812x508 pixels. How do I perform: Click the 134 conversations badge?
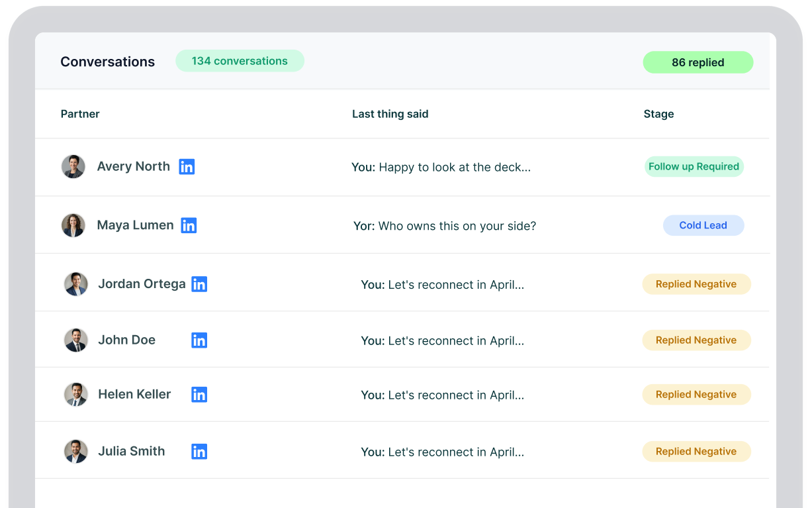point(240,61)
